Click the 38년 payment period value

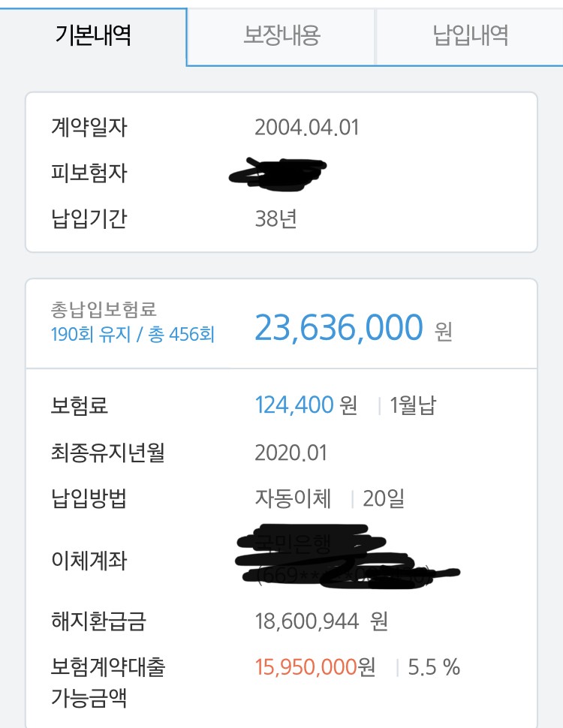pos(275,218)
